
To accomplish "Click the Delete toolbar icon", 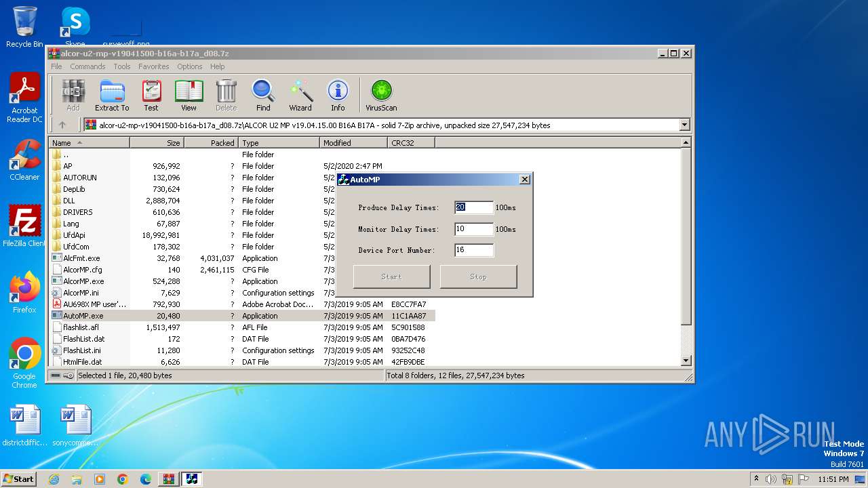I will coord(226,95).
